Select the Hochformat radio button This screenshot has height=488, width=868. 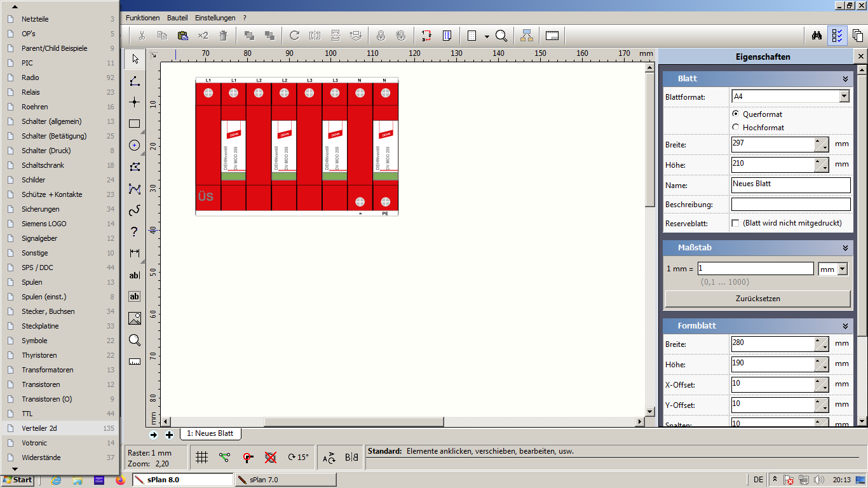(x=736, y=127)
